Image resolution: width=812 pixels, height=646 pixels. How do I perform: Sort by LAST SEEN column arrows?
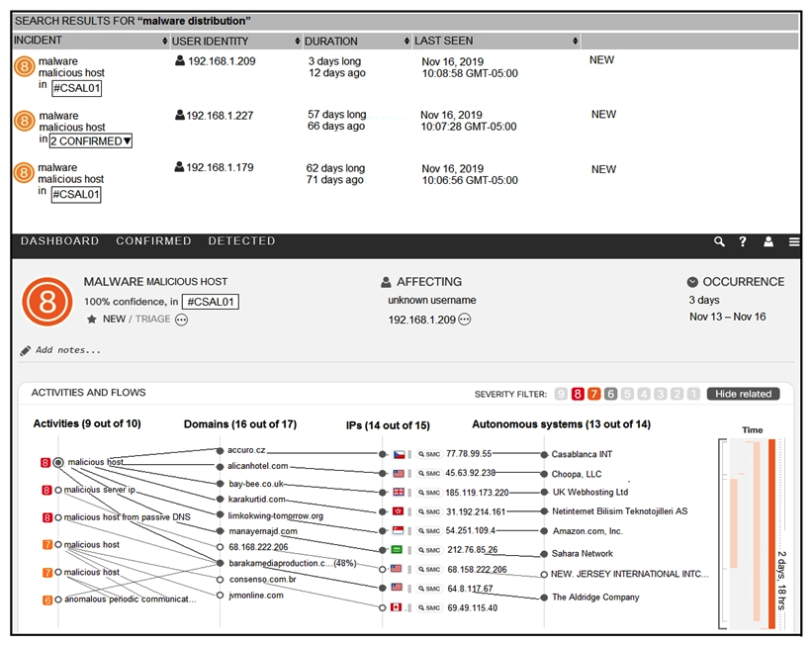coord(576,41)
